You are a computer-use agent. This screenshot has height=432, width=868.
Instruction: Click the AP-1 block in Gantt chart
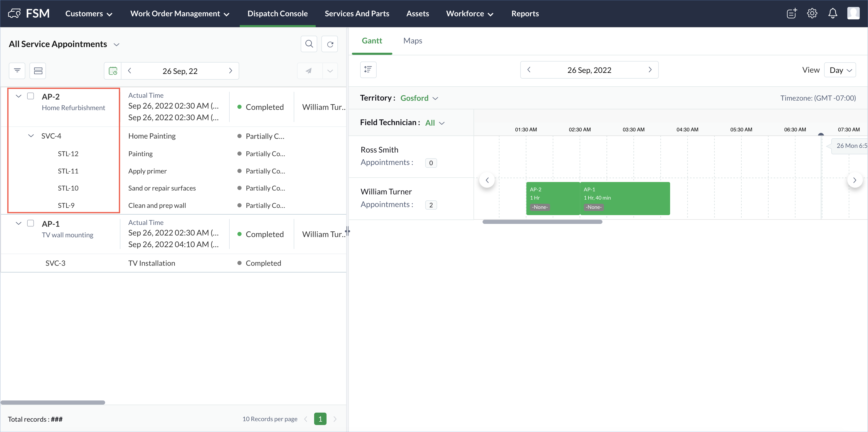tap(625, 198)
